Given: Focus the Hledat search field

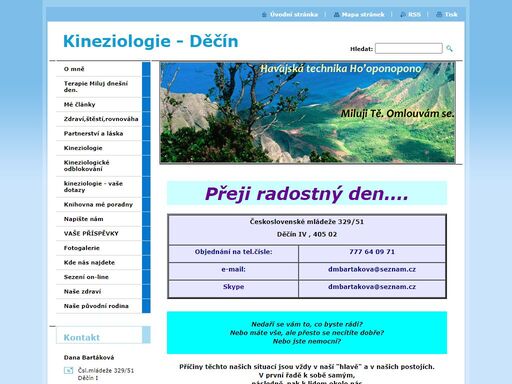Looking at the screenshot, I should (x=409, y=48).
